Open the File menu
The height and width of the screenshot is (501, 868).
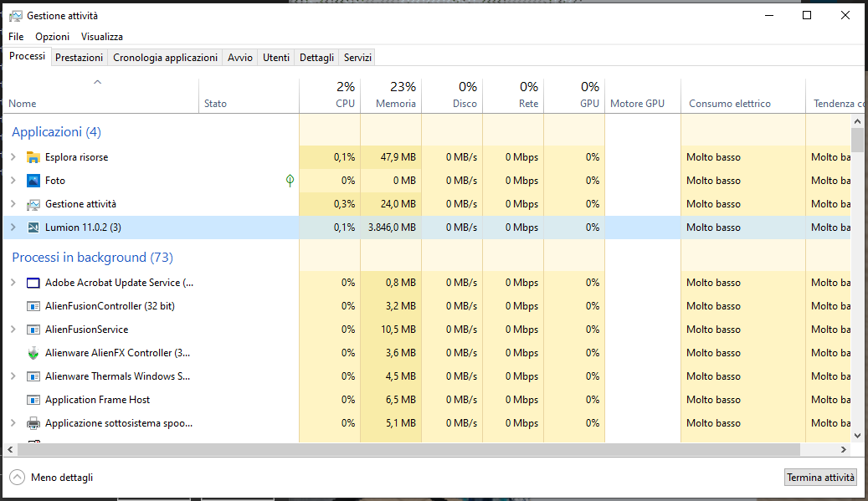[16, 37]
